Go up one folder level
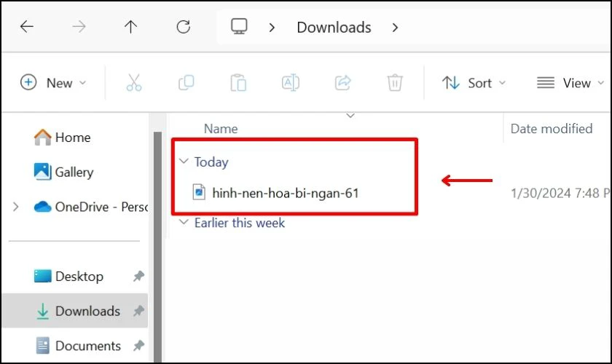 [x=130, y=27]
